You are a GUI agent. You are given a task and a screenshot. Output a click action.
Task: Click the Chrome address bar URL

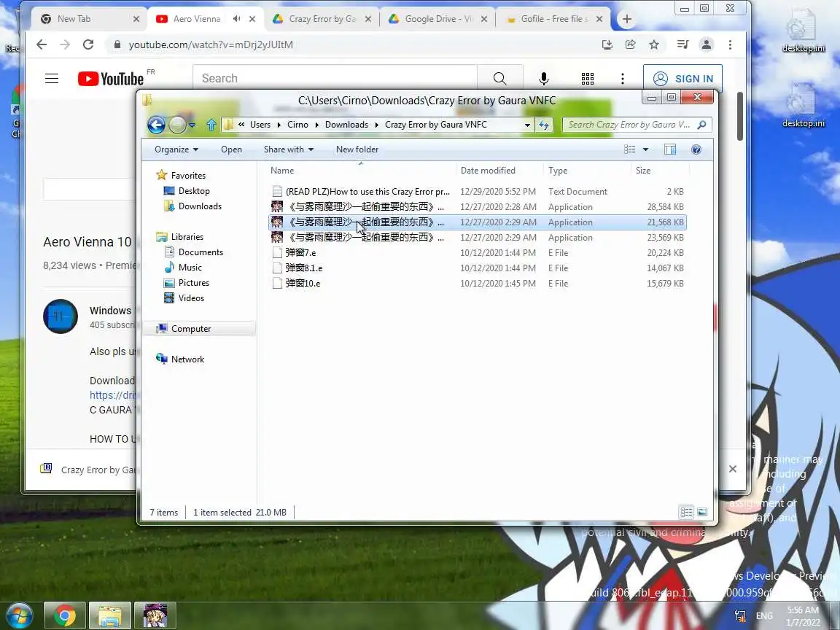(211, 44)
